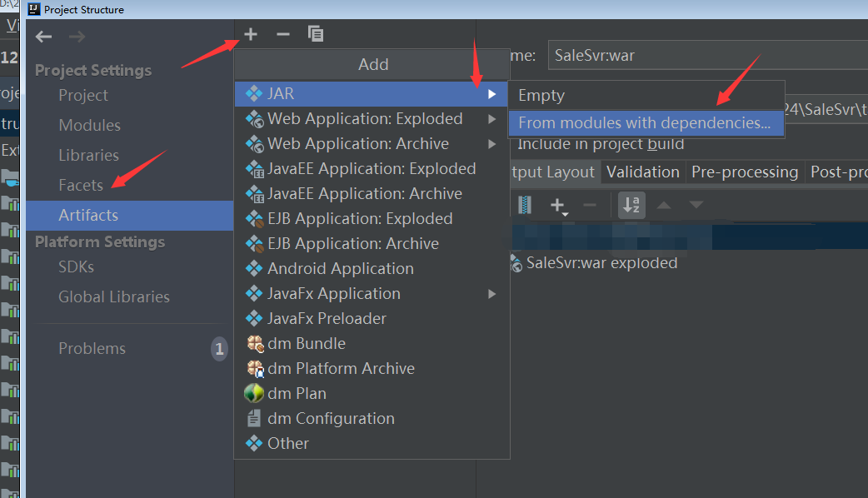Viewport: 868px width, 498px height.
Task: Click the EJB Application: Exploded icon
Action: (x=255, y=219)
